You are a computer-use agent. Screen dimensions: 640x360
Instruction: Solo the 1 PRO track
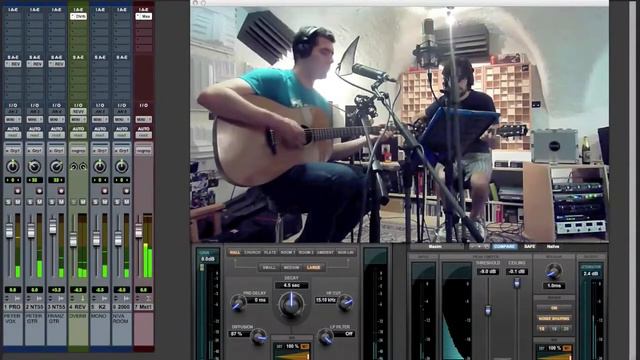9,202
